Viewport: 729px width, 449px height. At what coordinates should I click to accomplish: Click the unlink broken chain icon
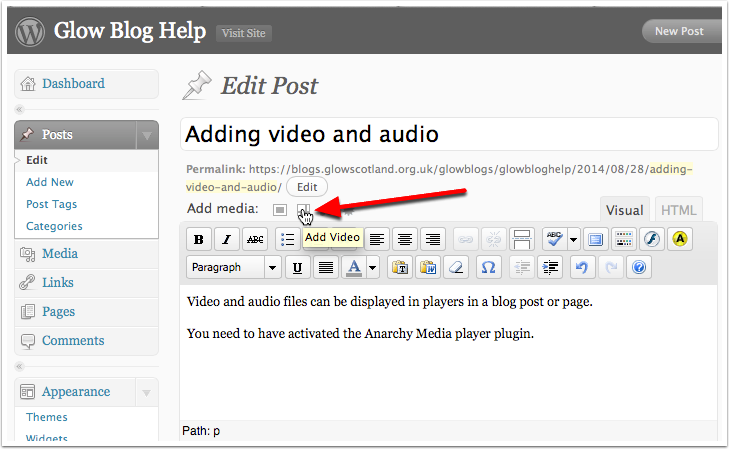(493, 239)
